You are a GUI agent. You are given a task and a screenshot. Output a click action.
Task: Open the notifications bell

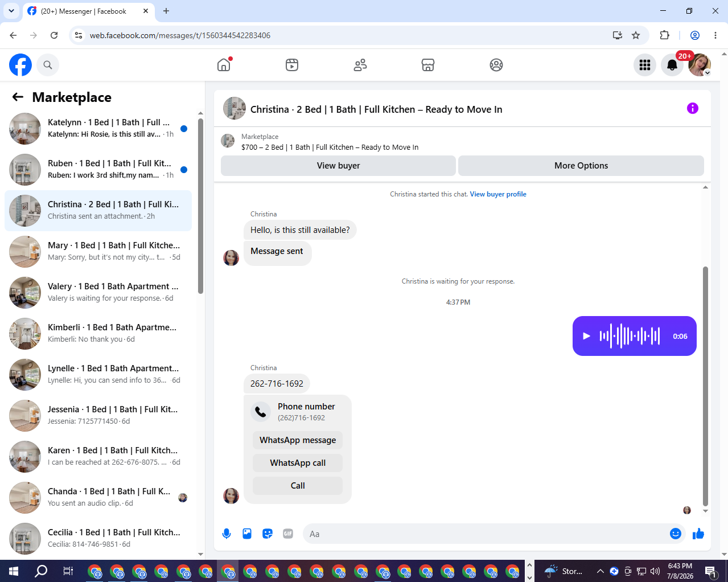point(672,65)
